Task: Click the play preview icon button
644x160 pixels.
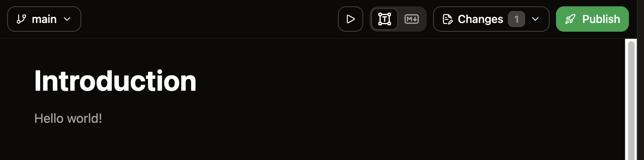Action: (x=351, y=19)
